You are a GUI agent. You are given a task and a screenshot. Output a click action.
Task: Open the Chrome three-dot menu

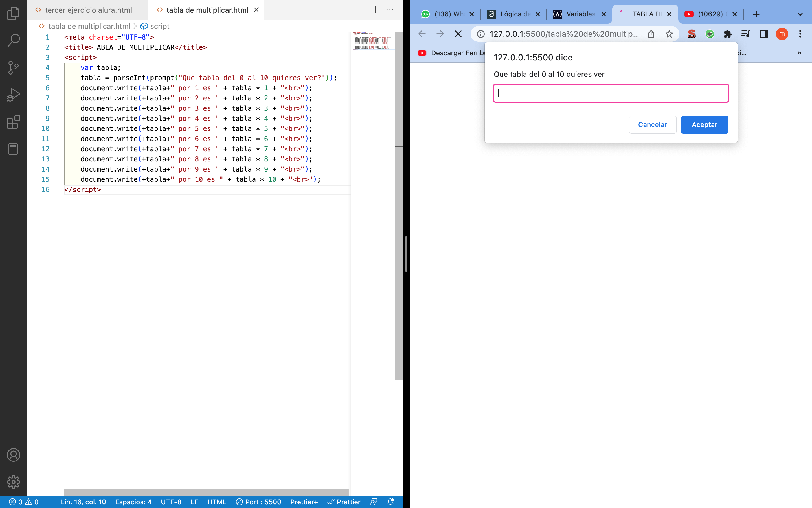click(x=800, y=34)
